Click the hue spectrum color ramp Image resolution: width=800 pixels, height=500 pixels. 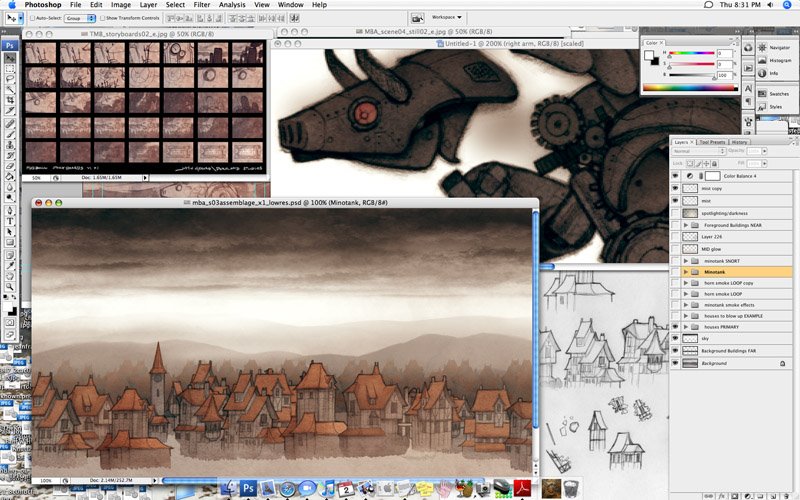tap(690, 88)
